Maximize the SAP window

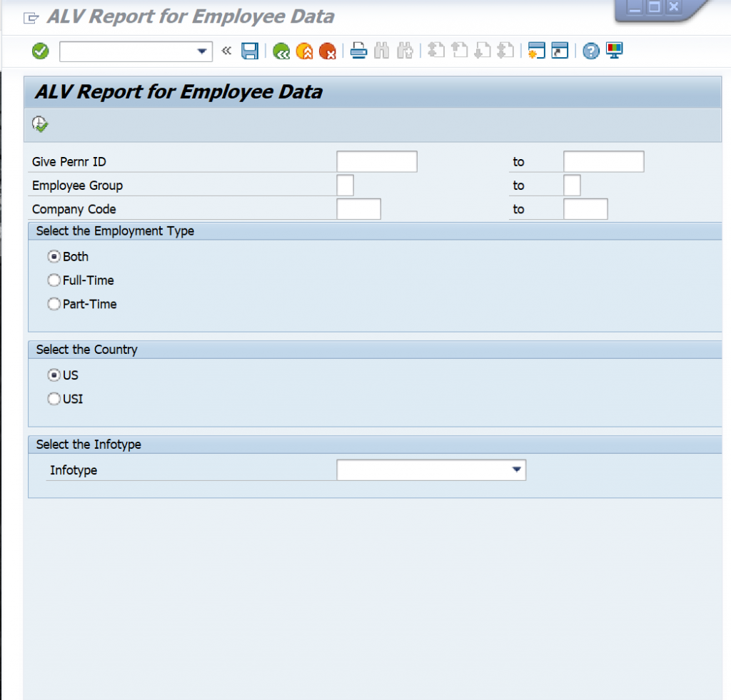click(x=654, y=7)
